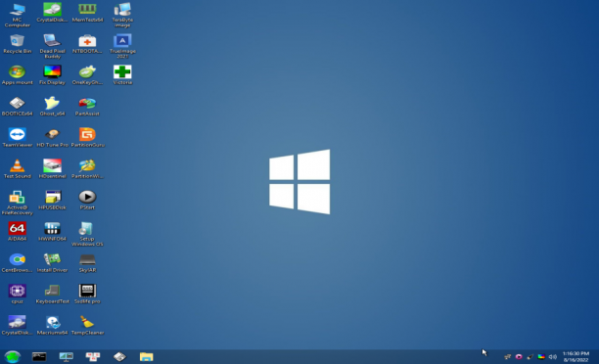Open CrystalDisk... icon beside Macrium64

click(x=18, y=326)
